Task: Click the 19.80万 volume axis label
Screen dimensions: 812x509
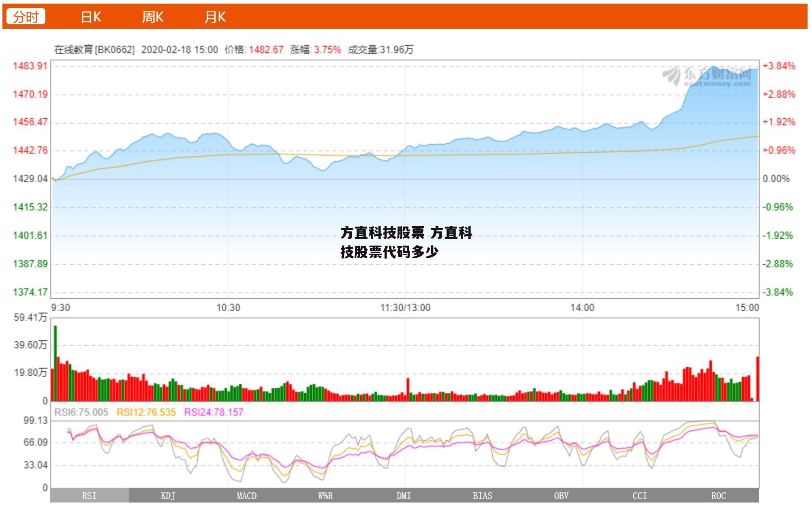Action: 30,373
